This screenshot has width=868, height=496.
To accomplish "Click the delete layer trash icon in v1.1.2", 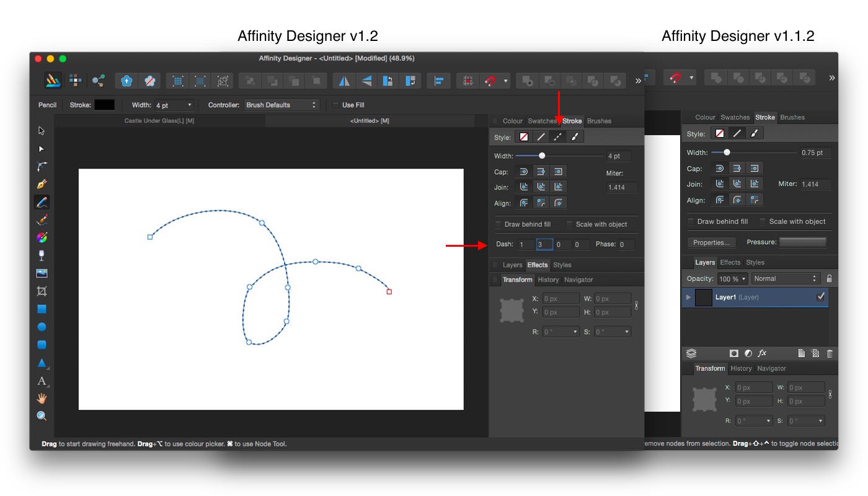I will (x=830, y=353).
